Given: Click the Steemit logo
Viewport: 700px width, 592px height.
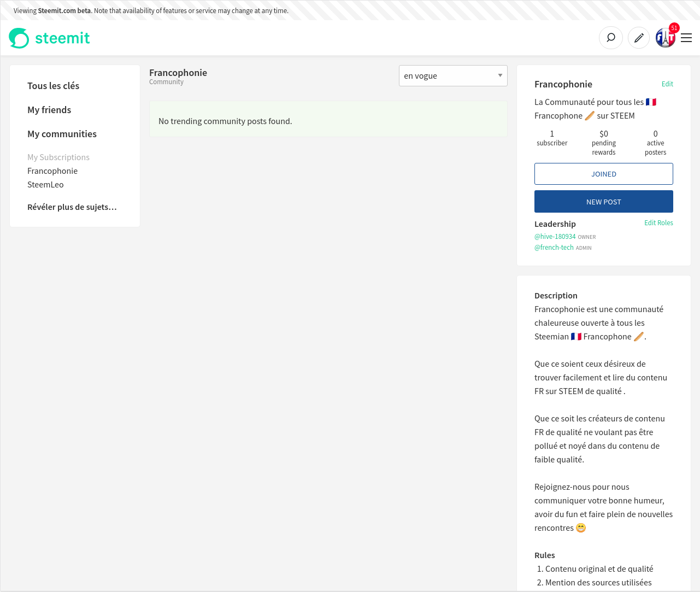Looking at the screenshot, I should (49, 38).
